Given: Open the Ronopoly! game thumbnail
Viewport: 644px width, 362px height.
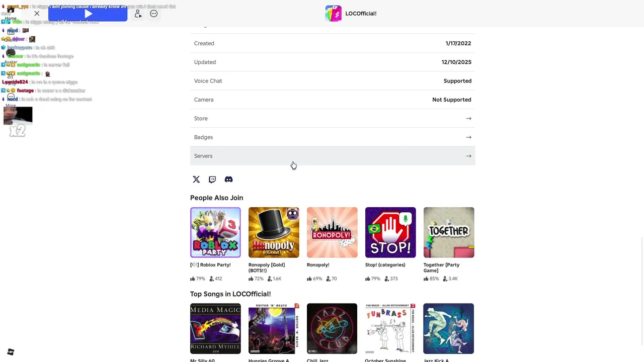Looking at the screenshot, I should point(332,232).
